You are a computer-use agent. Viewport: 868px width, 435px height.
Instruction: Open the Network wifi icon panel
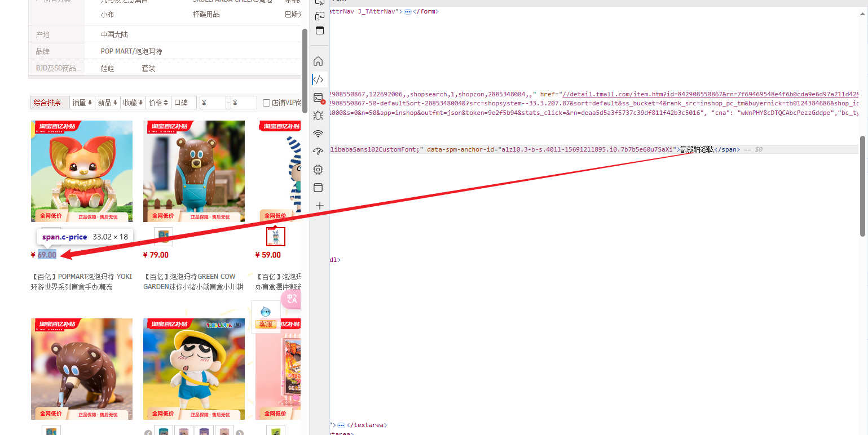[x=318, y=134]
